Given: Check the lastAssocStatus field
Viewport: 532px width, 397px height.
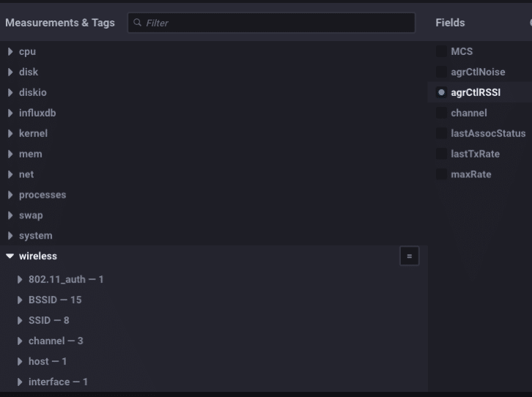Looking at the screenshot, I should pyautogui.click(x=441, y=133).
